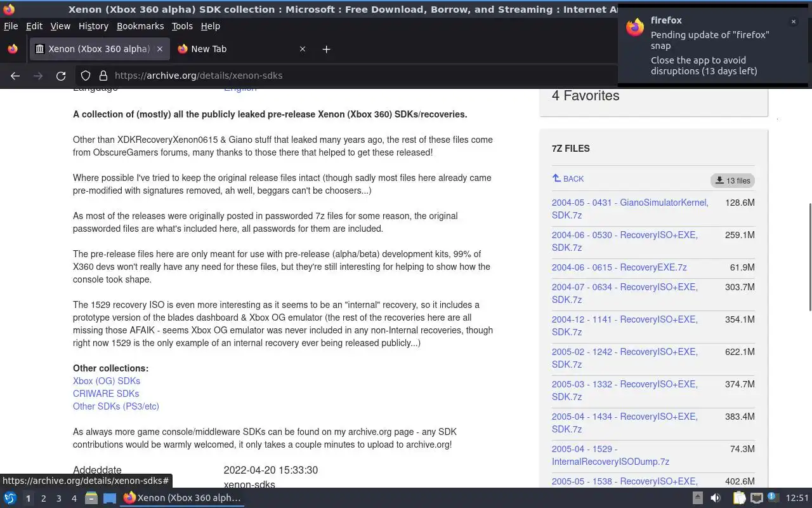Image resolution: width=812 pixels, height=508 pixels.
Task: Open the tracking protection shield icon
Action: pos(86,76)
